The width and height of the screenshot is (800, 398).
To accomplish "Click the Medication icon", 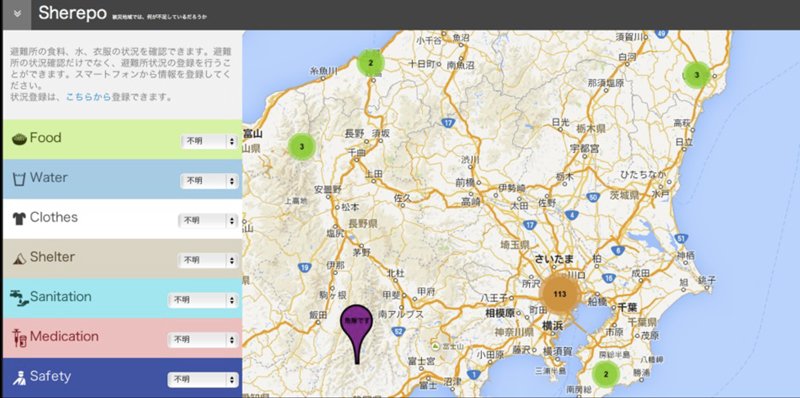I will click(x=19, y=338).
